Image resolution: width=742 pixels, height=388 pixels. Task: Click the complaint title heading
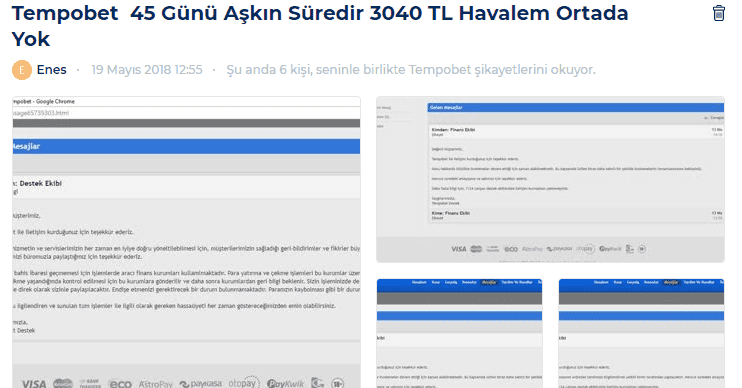[320, 26]
